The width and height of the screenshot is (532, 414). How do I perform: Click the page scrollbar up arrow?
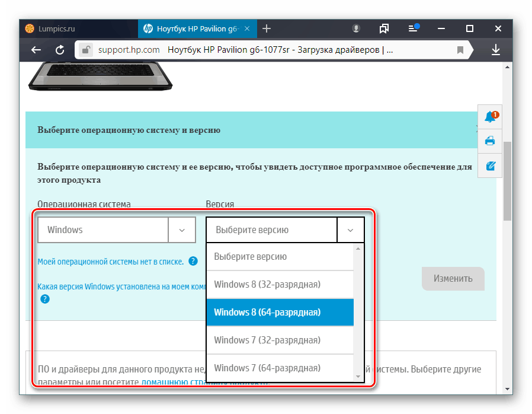(507, 67)
